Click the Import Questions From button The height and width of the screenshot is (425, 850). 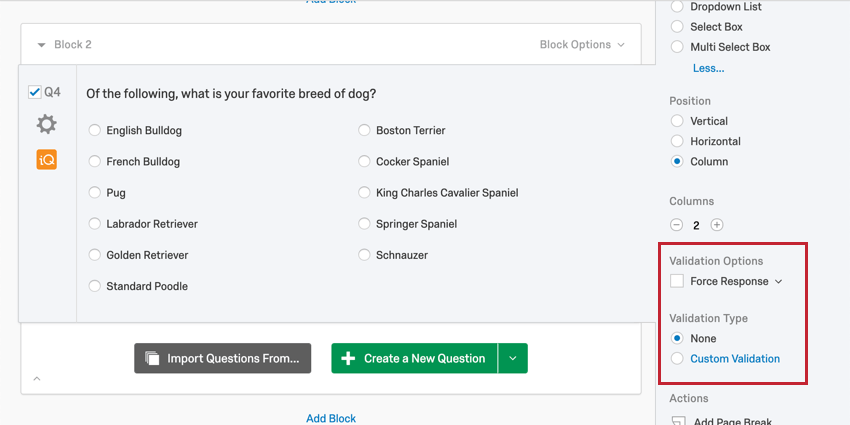(x=223, y=358)
